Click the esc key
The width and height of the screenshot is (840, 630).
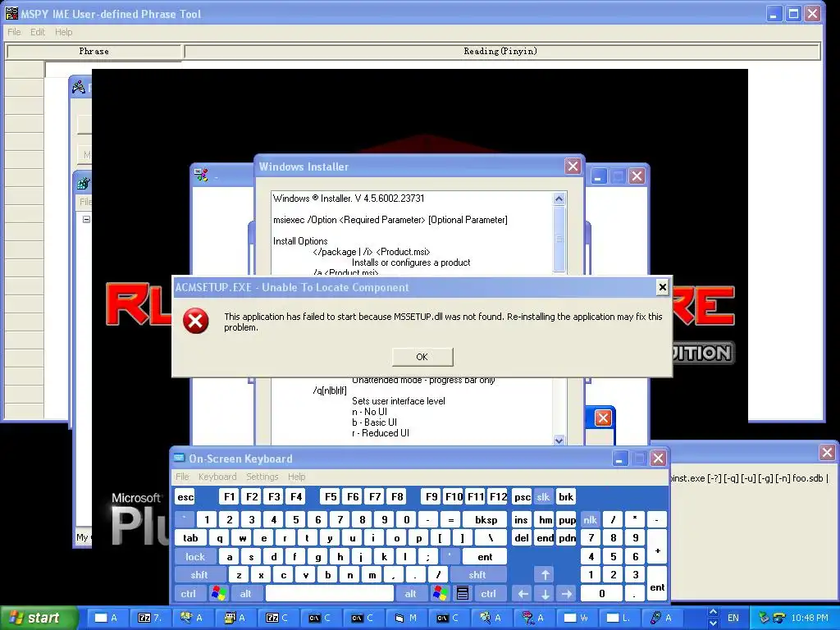(185, 496)
